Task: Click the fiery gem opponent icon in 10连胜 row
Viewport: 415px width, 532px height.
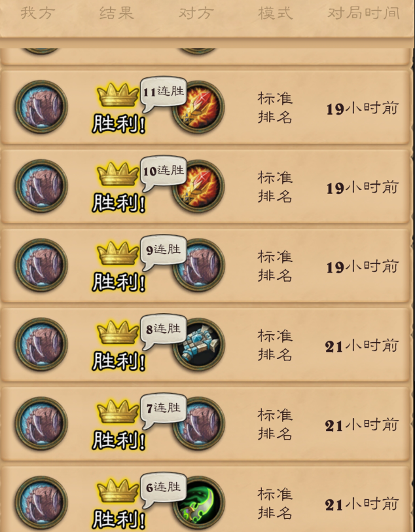Action: pyautogui.click(x=199, y=186)
